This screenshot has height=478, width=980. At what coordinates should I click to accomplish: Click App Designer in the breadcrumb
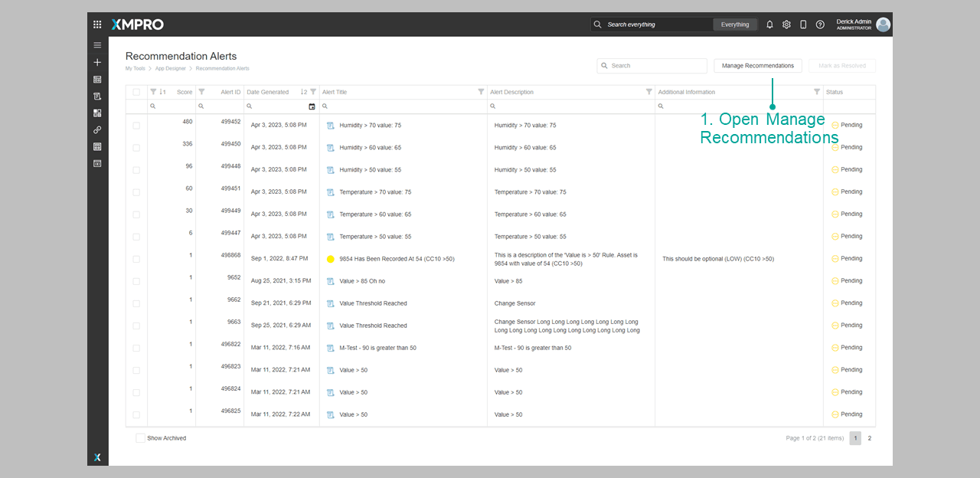170,69
